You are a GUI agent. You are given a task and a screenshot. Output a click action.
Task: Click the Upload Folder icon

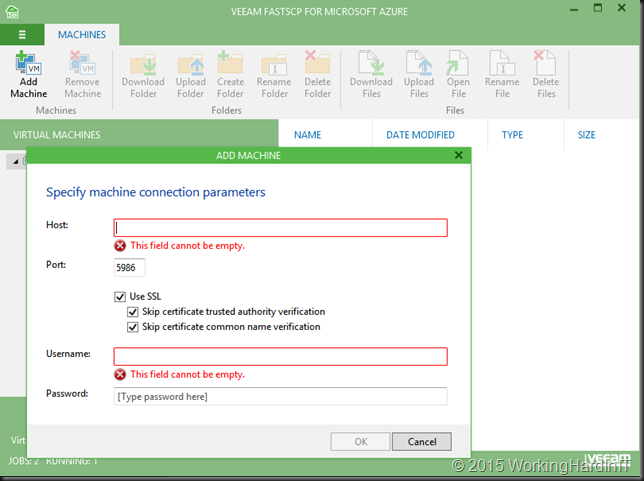pyautogui.click(x=191, y=64)
